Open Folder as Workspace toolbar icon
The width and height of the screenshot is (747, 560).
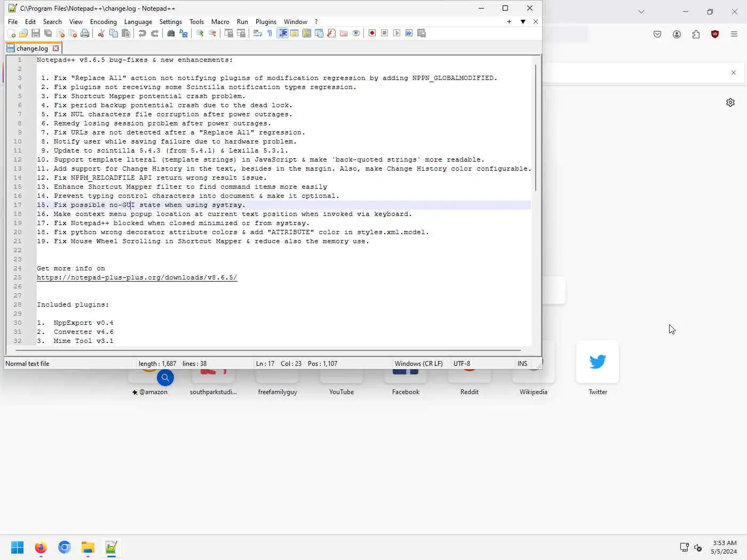coord(344,33)
